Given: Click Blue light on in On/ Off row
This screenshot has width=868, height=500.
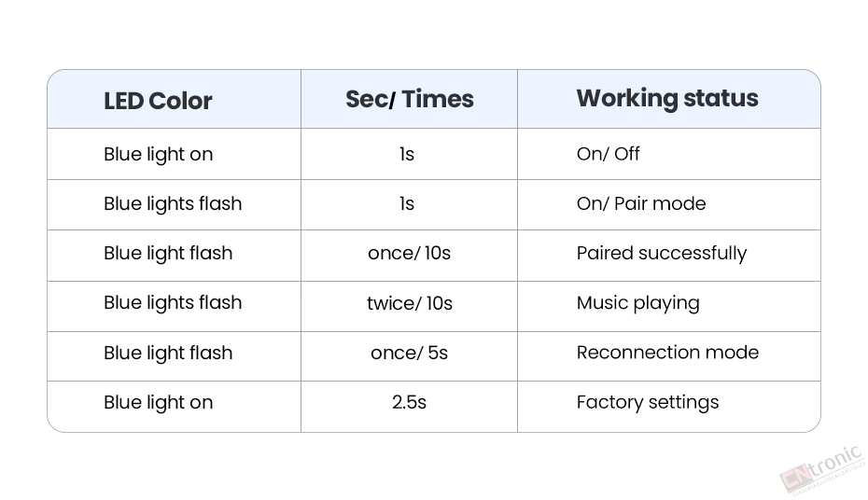Looking at the screenshot, I should pos(158,154).
